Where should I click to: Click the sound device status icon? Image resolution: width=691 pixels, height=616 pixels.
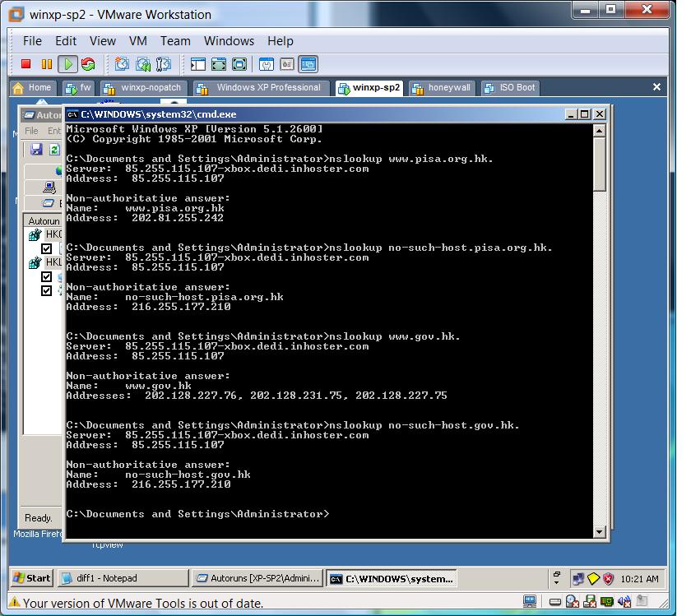(x=624, y=601)
